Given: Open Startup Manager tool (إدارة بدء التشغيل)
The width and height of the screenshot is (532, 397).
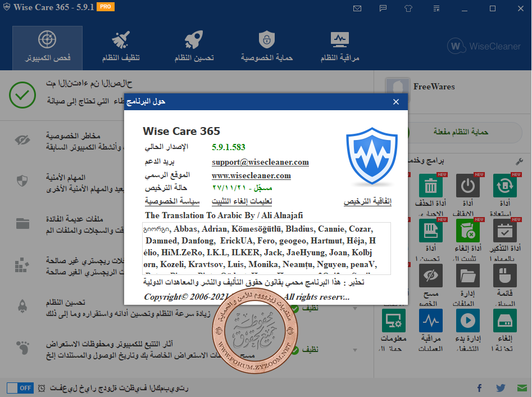Looking at the screenshot, I should point(467,321).
